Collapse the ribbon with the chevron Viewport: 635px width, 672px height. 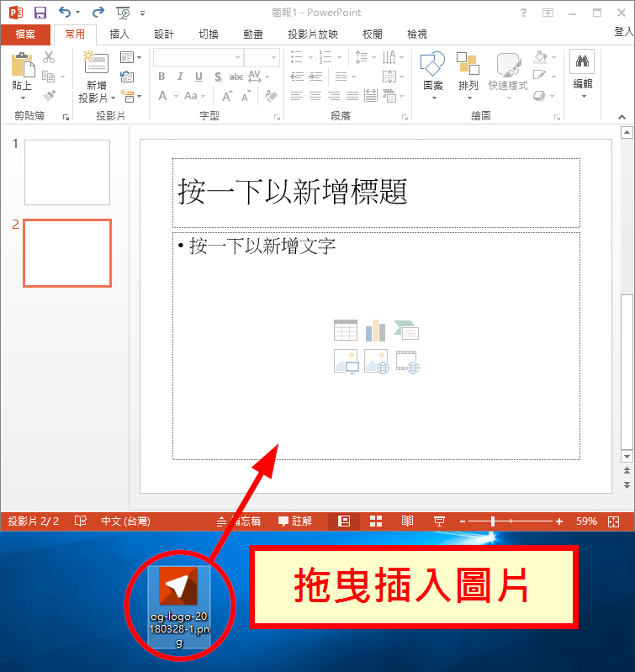[622, 117]
